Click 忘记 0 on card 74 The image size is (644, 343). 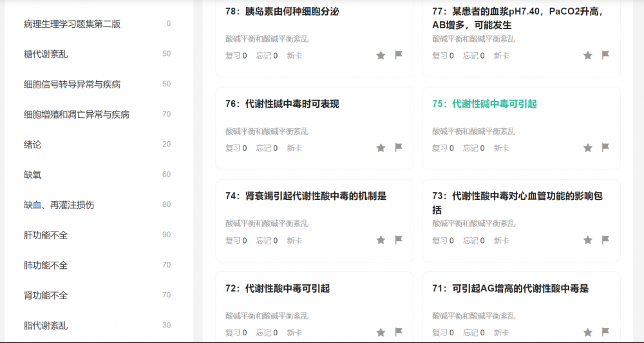[x=267, y=240]
